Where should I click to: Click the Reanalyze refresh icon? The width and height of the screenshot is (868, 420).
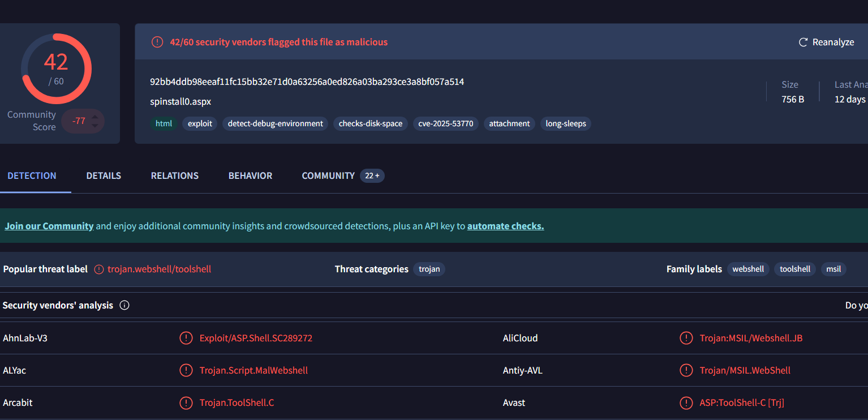click(803, 42)
